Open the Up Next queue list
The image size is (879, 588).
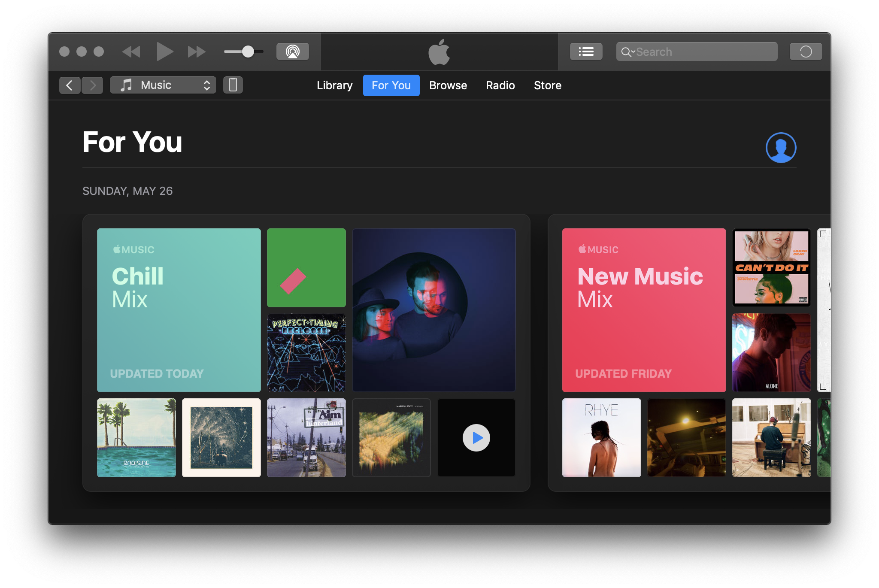click(586, 52)
